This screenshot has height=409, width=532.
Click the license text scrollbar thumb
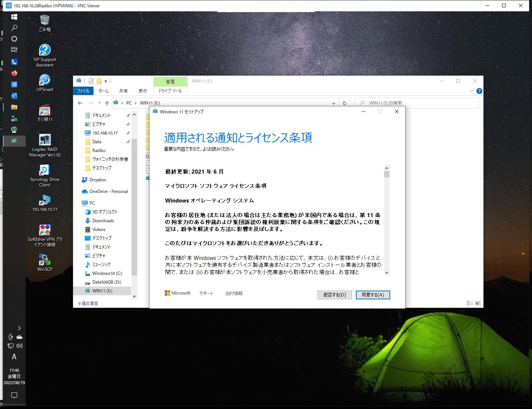coord(387,174)
